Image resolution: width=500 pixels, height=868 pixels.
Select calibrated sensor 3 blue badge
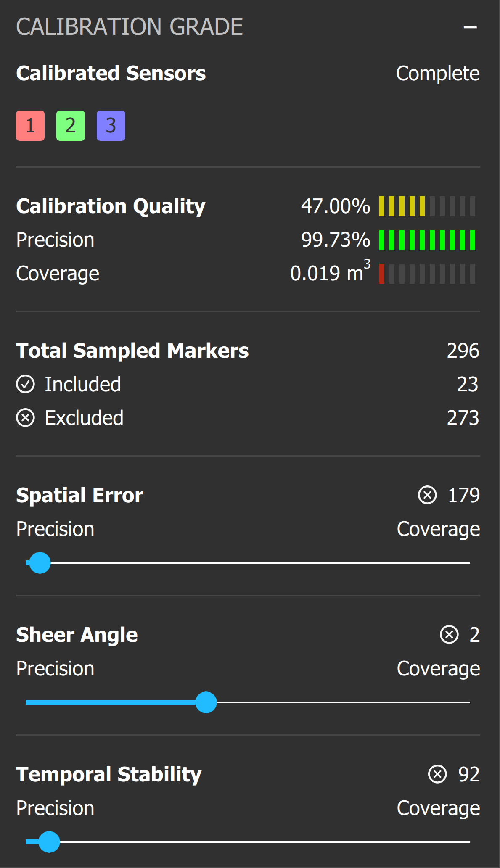click(x=111, y=126)
